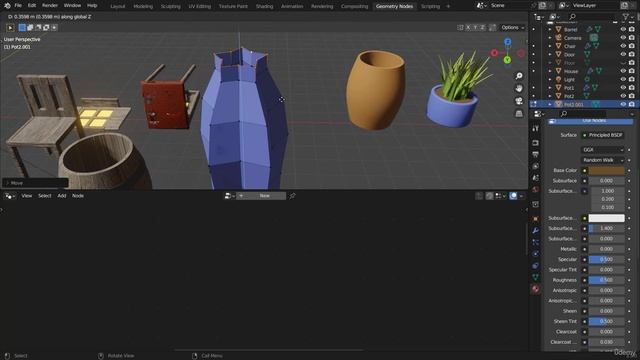Click the Use Nodes button
Image resolution: width=640 pixels, height=360 pixels.
(x=591, y=121)
